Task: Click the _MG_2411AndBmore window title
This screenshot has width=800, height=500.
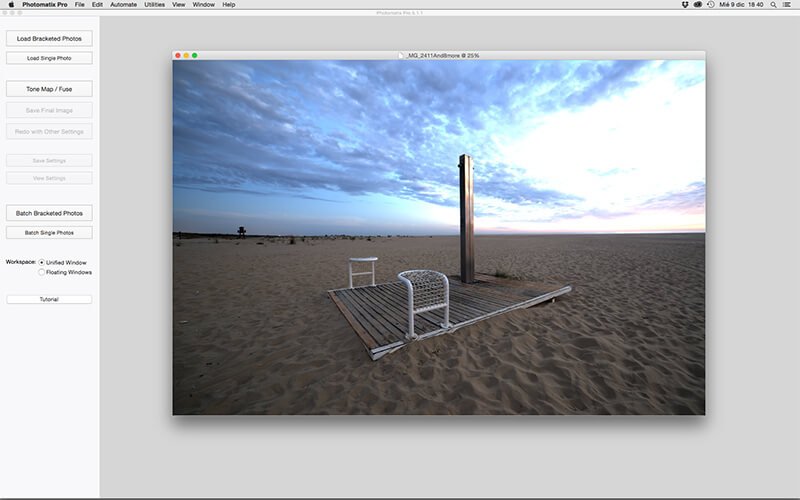Action: tap(442, 55)
